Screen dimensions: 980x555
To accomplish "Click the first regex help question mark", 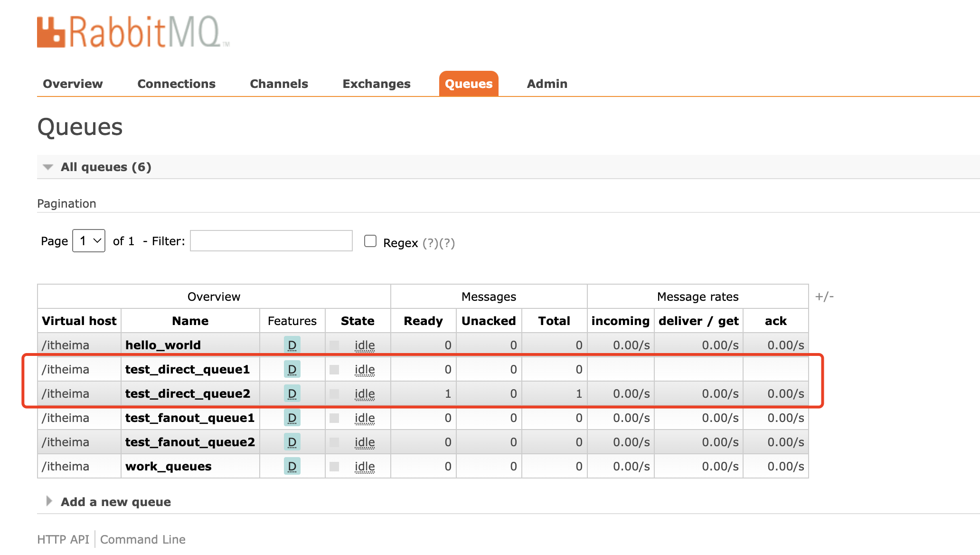I will pyautogui.click(x=430, y=243).
